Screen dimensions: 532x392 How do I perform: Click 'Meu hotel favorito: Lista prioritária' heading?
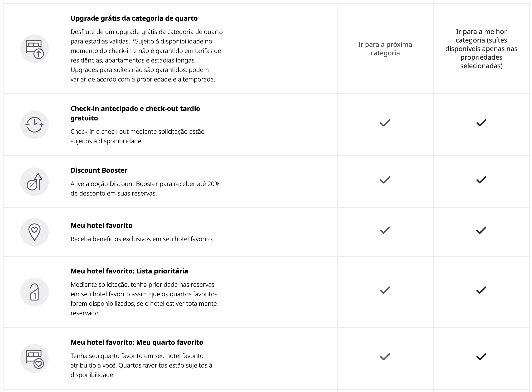click(129, 271)
